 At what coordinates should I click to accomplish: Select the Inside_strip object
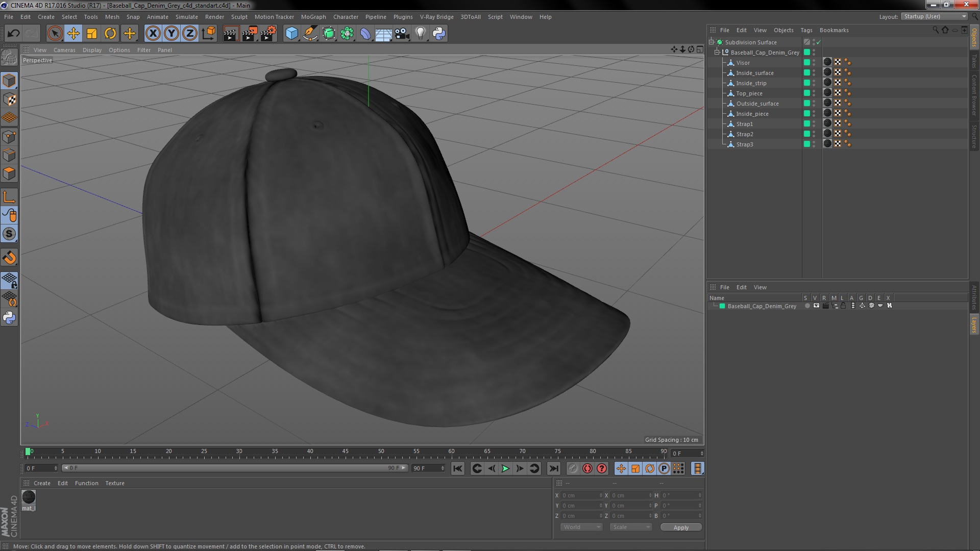point(751,83)
